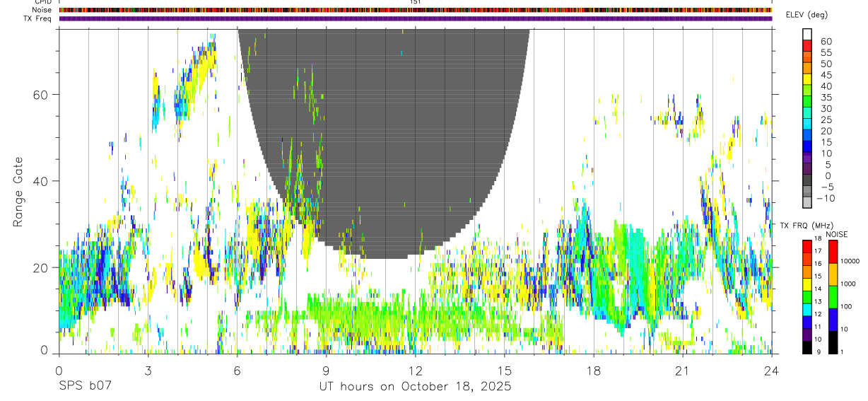The width and height of the screenshot is (868, 401).
Task: Choose the cyan swatch in TX FRQ scale
Action: pyautogui.click(x=807, y=310)
